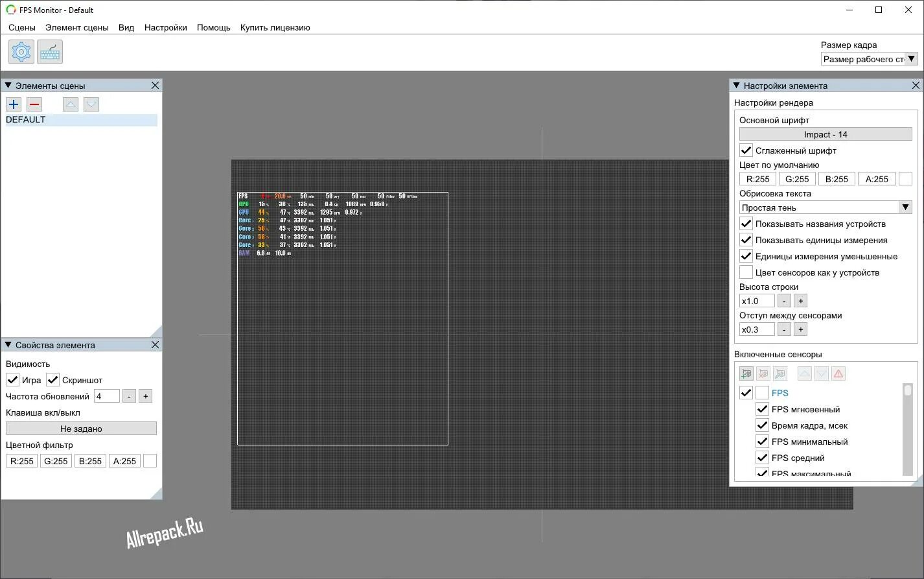This screenshot has width=924, height=579.
Task: Open the Настройки menu
Action: pyautogui.click(x=166, y=27)
